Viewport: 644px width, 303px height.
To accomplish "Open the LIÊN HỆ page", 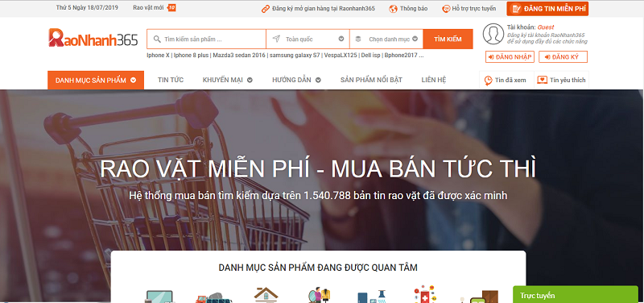I will tap(434, 80).
